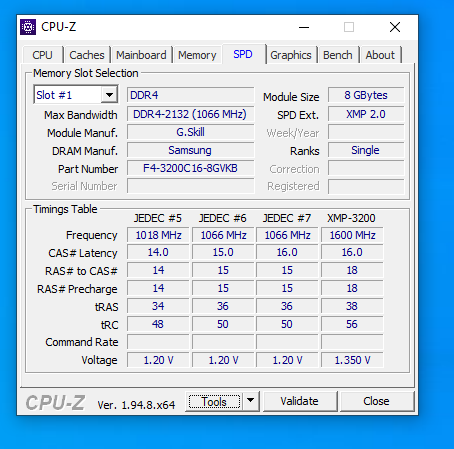The width and height of the screenshot is (454, 449).
Task: Show the About tab
Action: (x=380, y=55)
